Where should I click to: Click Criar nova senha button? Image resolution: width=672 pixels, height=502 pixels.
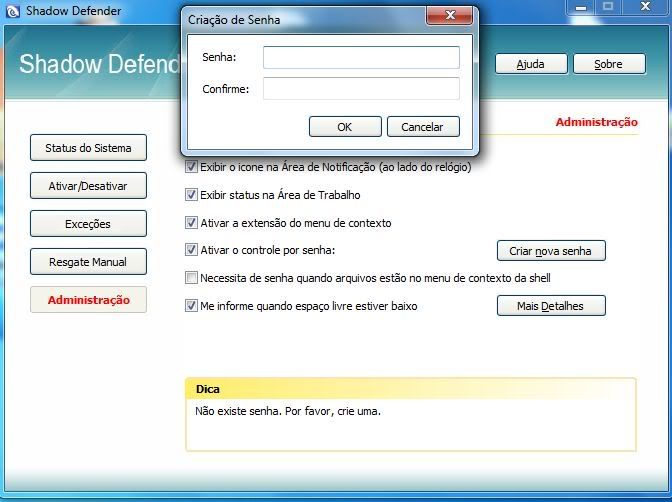click(551, 251)
